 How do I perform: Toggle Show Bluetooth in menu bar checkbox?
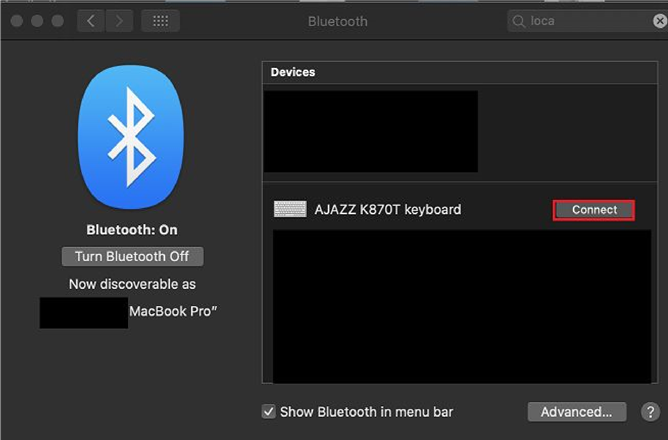269,412
